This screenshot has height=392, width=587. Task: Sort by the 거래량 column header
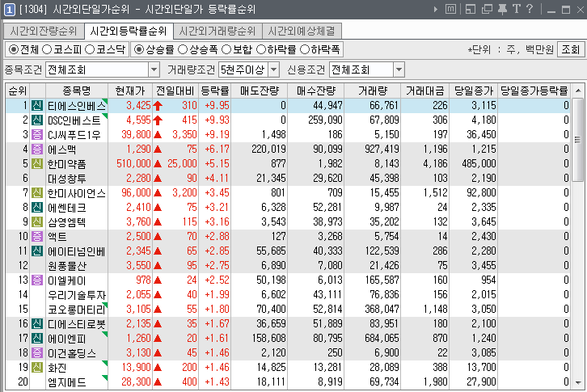pos(373,91)
